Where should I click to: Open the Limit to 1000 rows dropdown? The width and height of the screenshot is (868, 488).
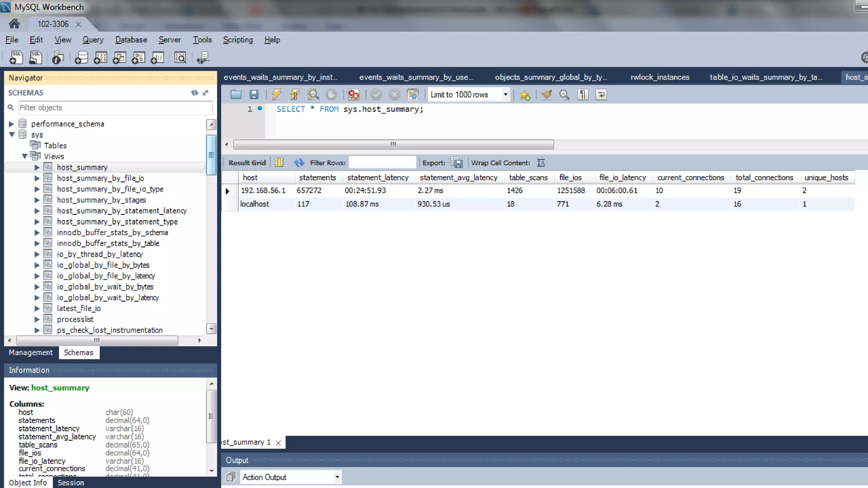point(505,94)
